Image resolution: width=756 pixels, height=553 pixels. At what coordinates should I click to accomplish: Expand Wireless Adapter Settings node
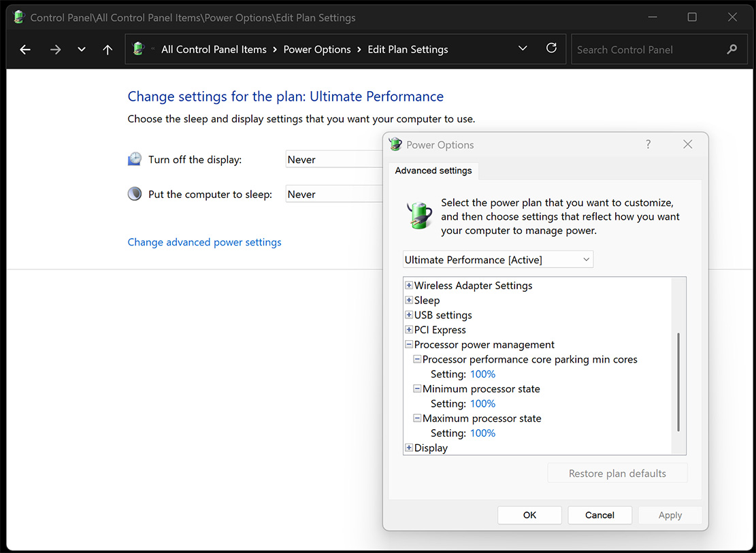[x=409, y=286]
